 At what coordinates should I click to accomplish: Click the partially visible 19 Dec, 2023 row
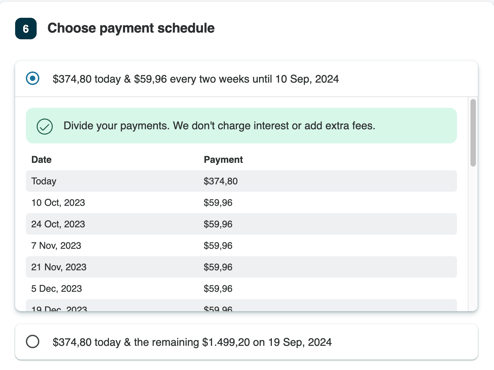coord(241,306)
